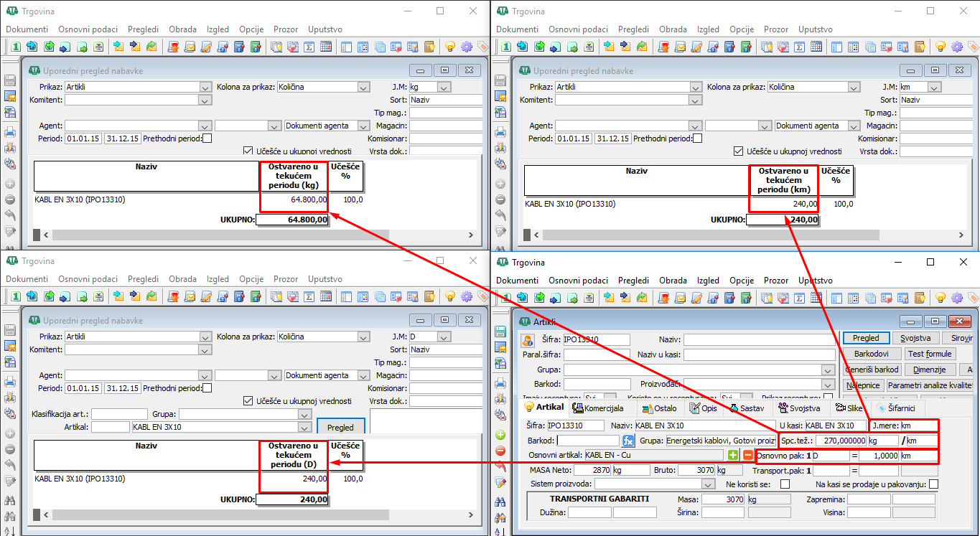Click the fx formula icon beside Barkod
Screen dimensions: 980x536
click(628, 441)
